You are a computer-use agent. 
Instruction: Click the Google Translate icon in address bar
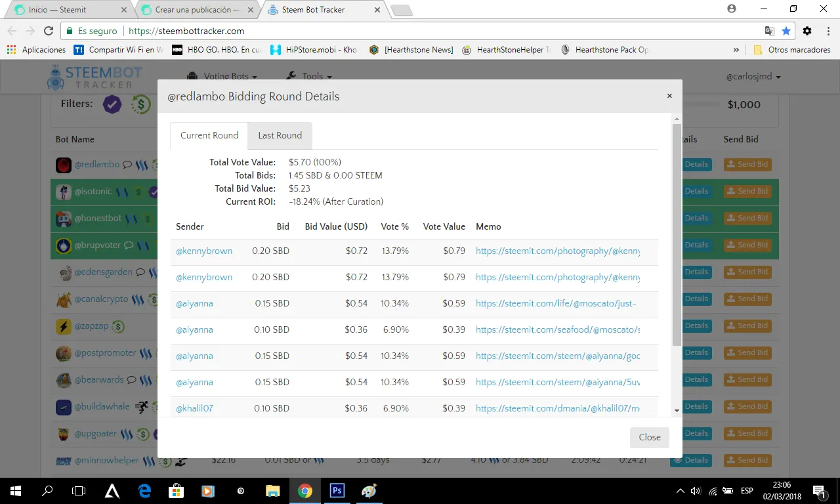[x=770, y=31]
